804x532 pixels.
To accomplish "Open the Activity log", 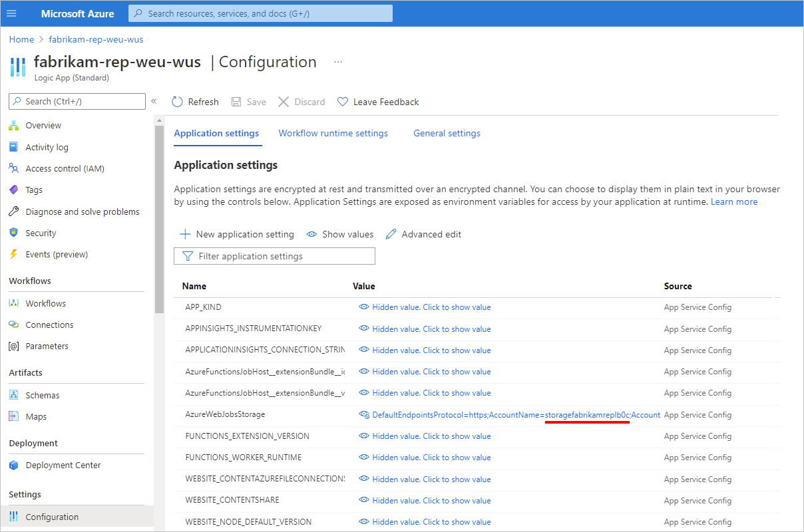I will (x=48, y=147).
